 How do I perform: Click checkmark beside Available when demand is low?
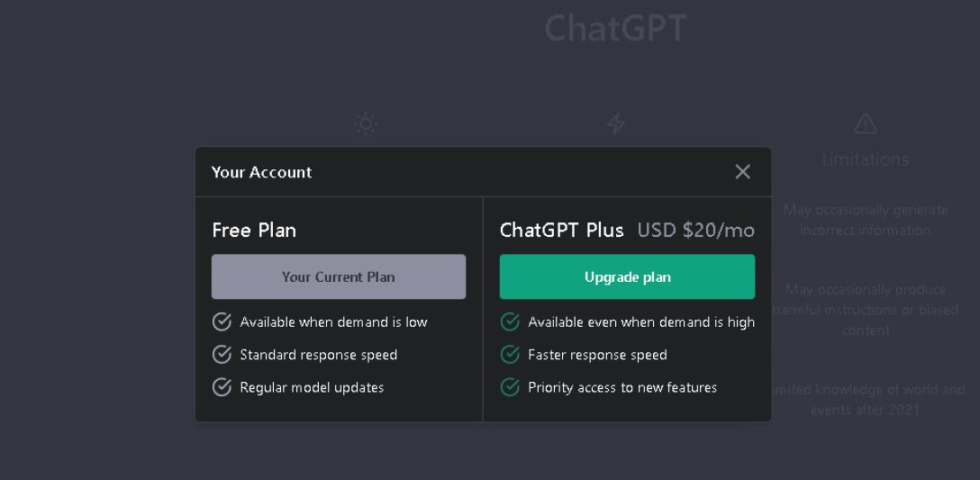[x=222, y=322]
